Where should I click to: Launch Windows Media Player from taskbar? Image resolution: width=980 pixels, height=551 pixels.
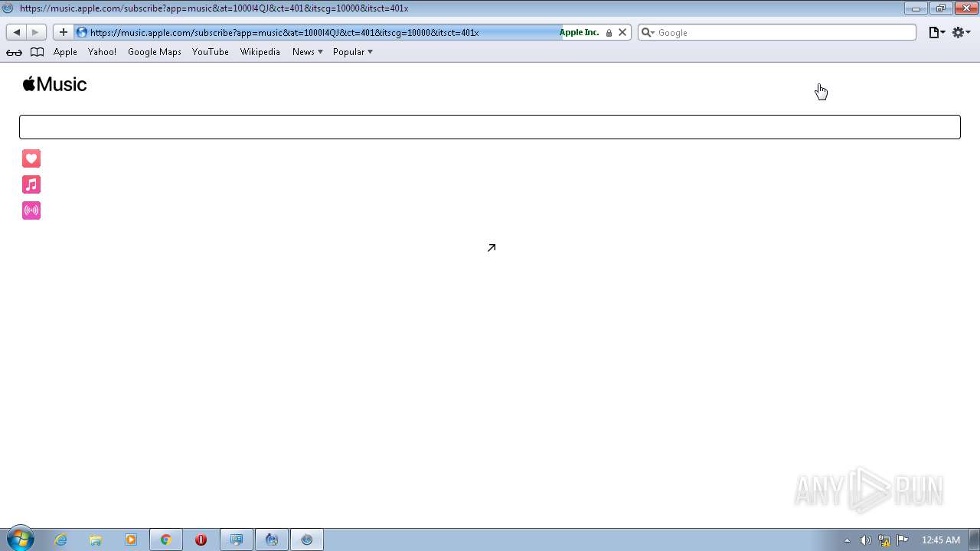coord(131,540)
